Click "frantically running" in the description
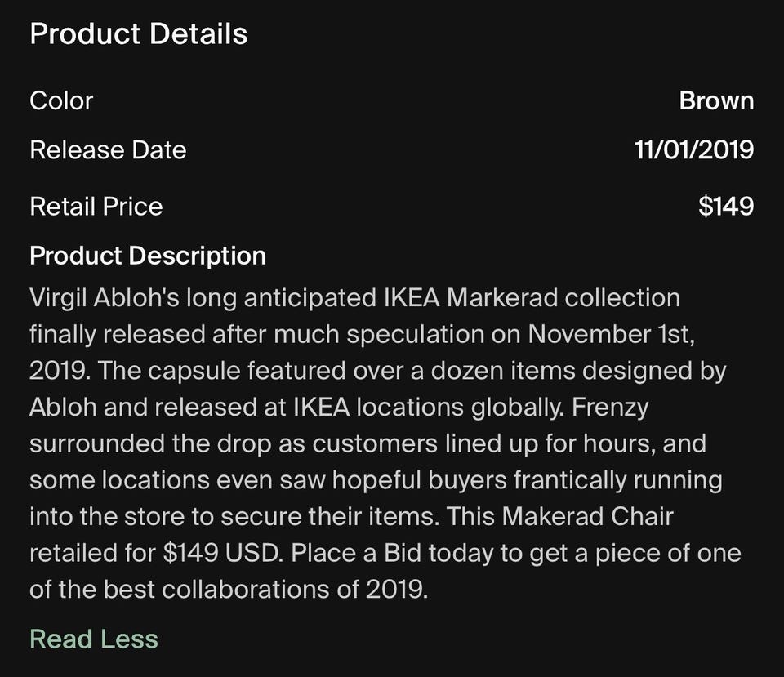This screenshot has height=677, width=784. (x=617, y=481)
